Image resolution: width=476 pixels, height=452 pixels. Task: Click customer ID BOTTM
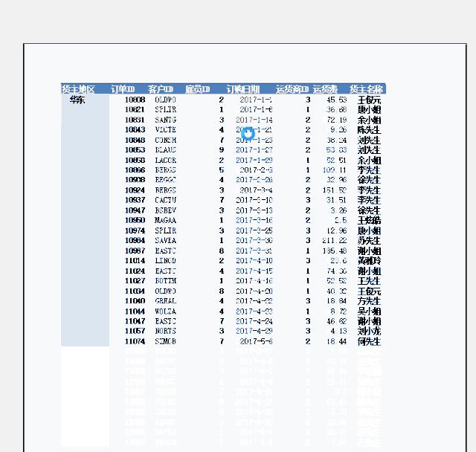click(x=165, y=281)
